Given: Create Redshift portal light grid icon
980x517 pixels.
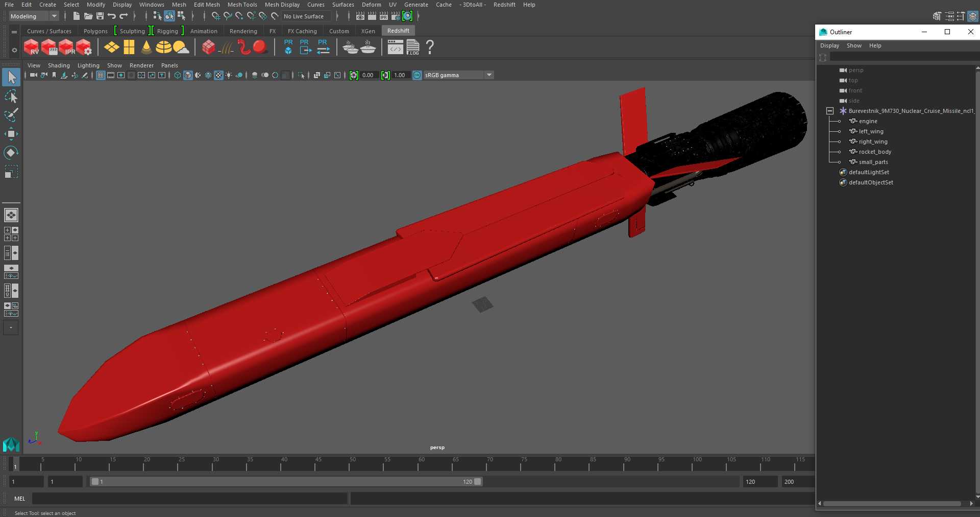Looking at the screenshot, I should coord(129,48).
